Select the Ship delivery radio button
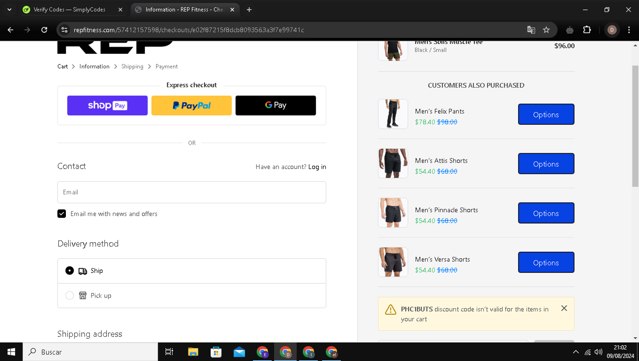This screenshot has height=361, width=639. click(x=70, y=271)
